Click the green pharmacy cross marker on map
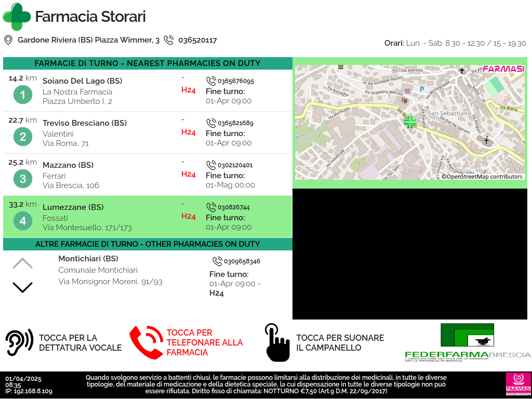 pyautogui.click(x=410, y=122)
